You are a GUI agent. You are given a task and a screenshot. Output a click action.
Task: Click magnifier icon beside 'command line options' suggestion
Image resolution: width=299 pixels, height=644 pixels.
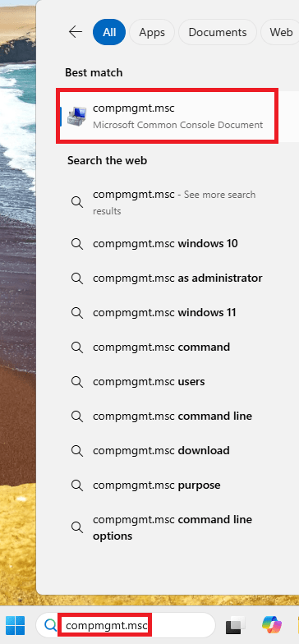point(77,527)
